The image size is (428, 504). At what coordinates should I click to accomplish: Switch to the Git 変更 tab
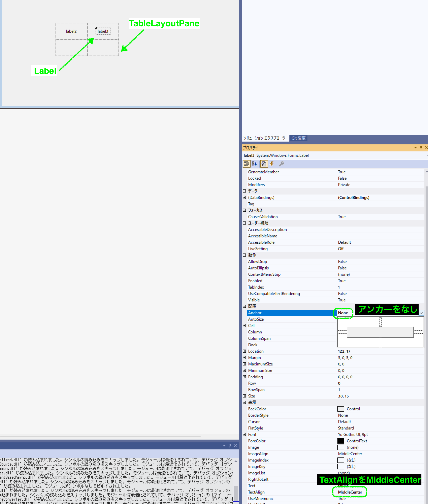tap(298, 138)
